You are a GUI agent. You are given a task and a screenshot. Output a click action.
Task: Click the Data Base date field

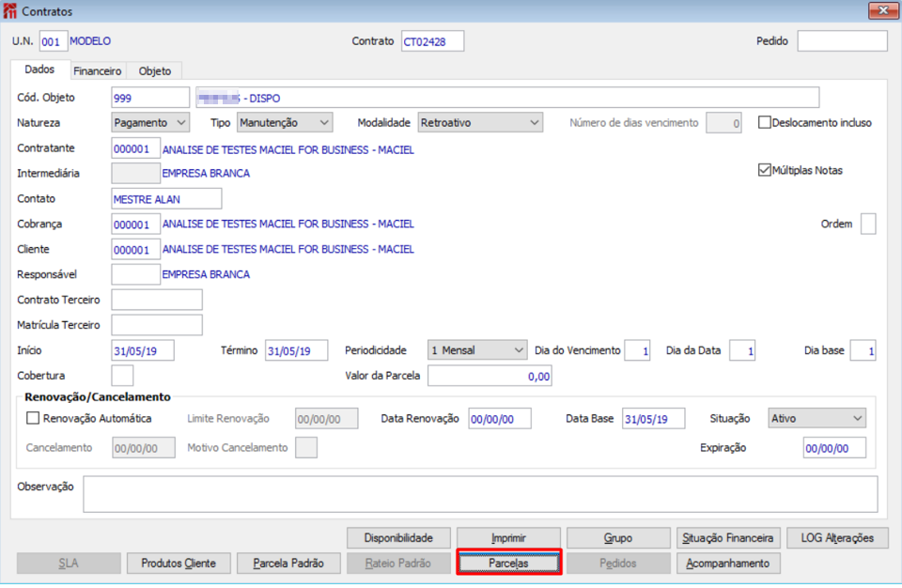click(654, 419)
